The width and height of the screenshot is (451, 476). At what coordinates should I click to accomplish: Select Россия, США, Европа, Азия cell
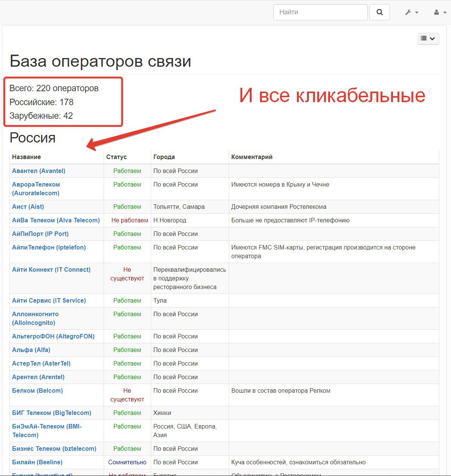[x=185, y=431]
